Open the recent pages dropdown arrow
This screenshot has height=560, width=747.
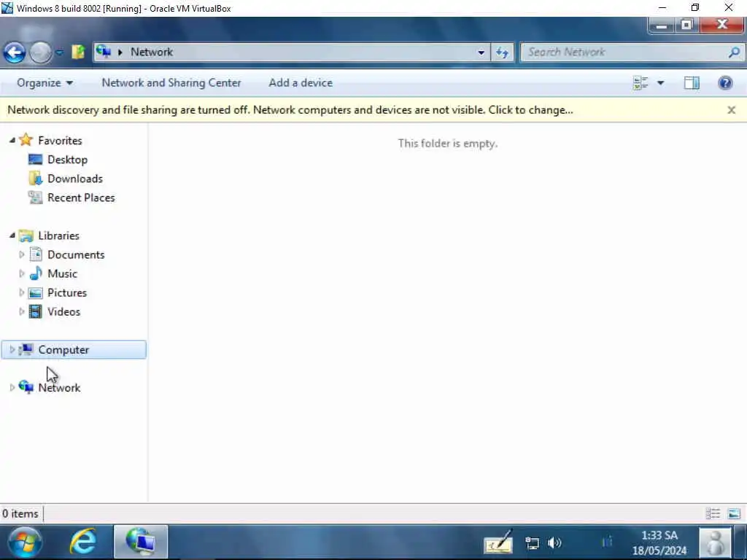(59, 52)
